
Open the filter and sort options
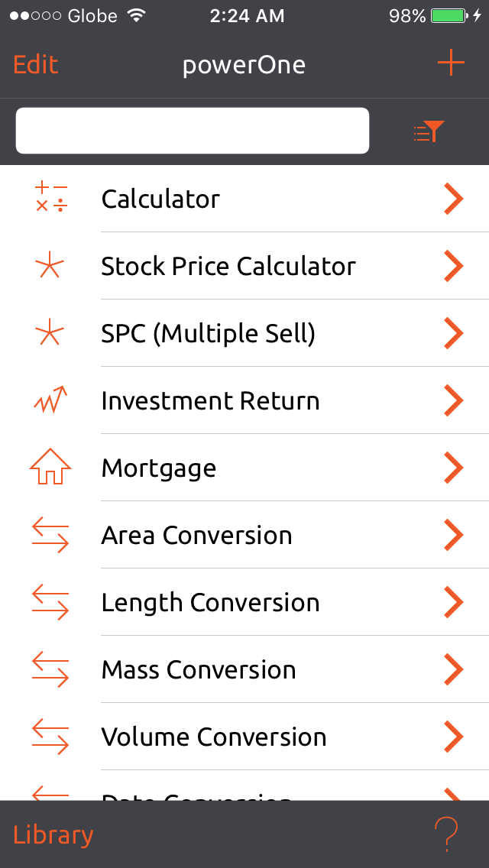[x=428, y=131]
